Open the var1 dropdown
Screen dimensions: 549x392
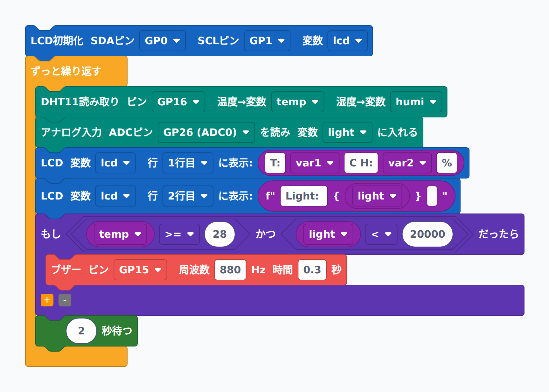(315, 163)
